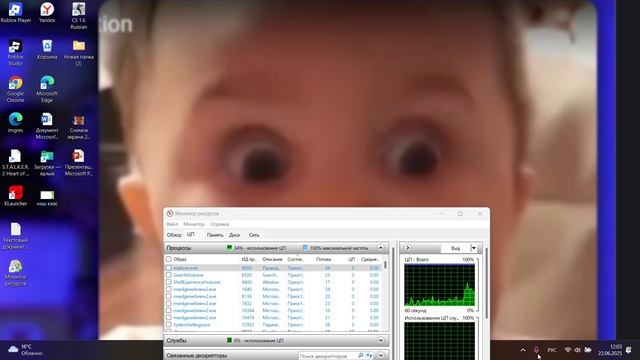The image size is (640, 360).
Task: Open the Файл menu
Action: coord(172,224)
